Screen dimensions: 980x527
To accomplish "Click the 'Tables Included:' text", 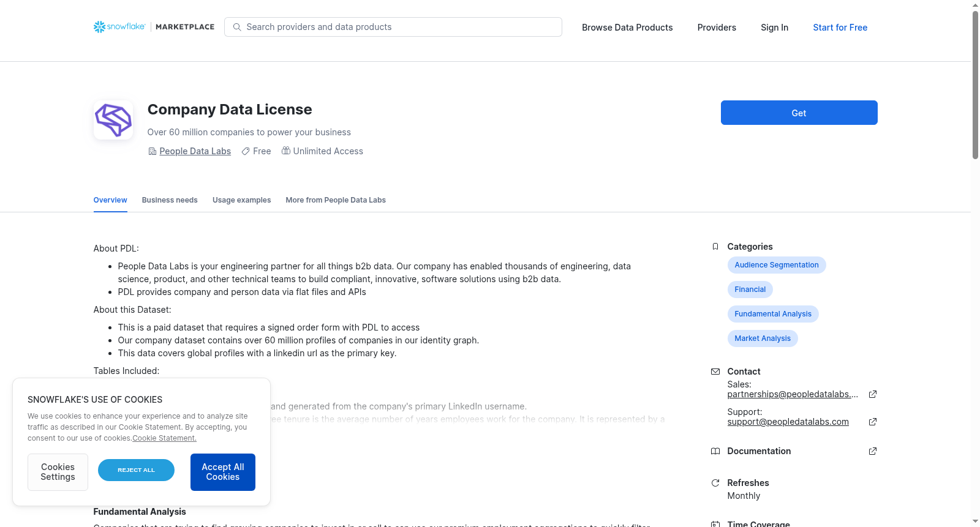I will click(x=126, y=371).
